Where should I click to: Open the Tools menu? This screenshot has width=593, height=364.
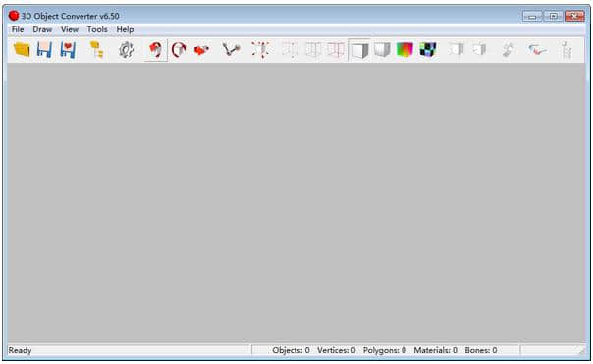pos(97,29)
